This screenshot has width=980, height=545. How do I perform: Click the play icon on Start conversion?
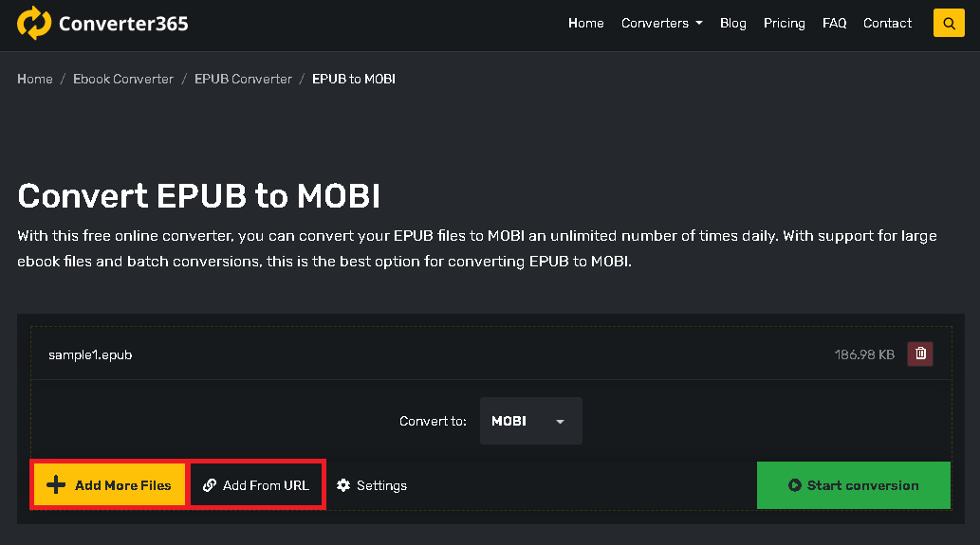point(795,485)
